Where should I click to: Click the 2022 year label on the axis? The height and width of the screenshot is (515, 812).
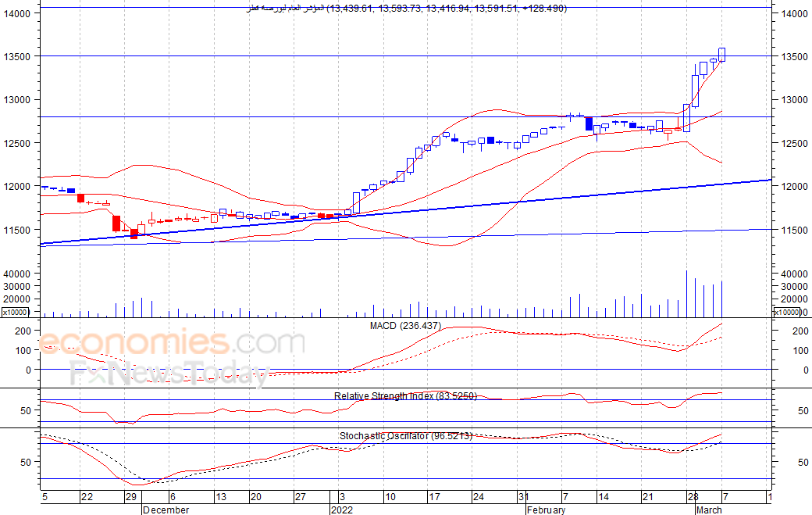click(342, 510)
